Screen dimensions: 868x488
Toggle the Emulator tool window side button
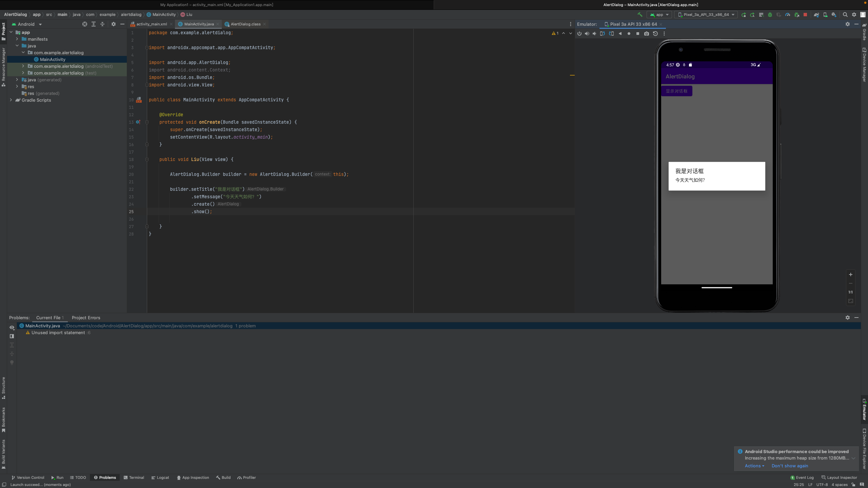[864, 409]
